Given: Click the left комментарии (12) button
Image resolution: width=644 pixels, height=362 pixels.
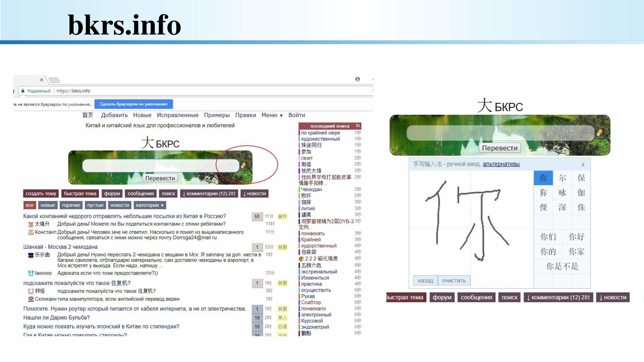Looking at the screenshot, I should coord(209,194).
